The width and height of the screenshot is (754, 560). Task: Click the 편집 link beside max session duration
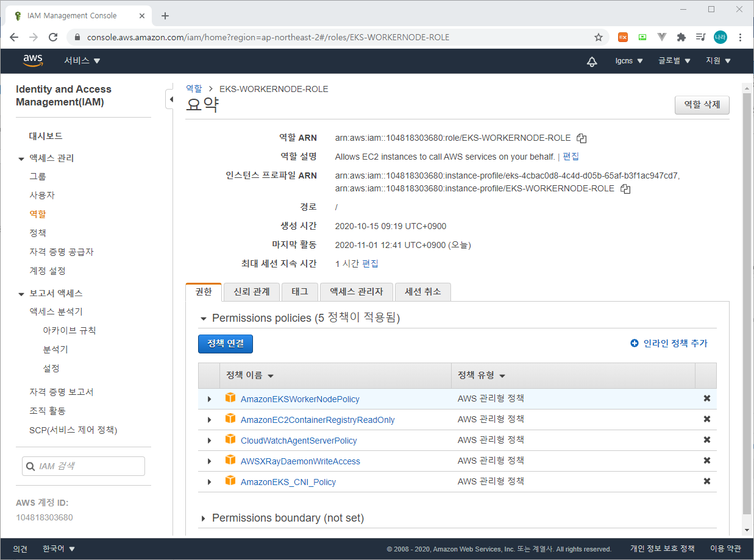(370, 264)
